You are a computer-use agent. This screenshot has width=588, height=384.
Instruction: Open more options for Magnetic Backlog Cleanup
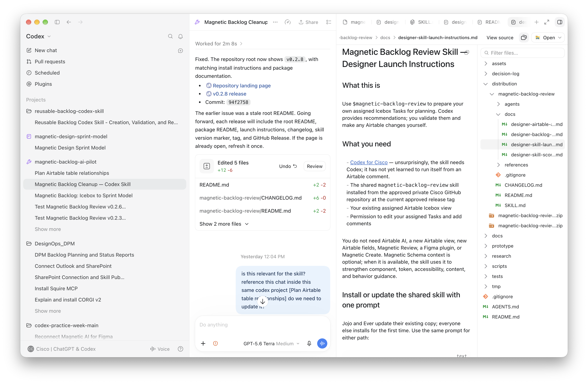click(275, 22)
